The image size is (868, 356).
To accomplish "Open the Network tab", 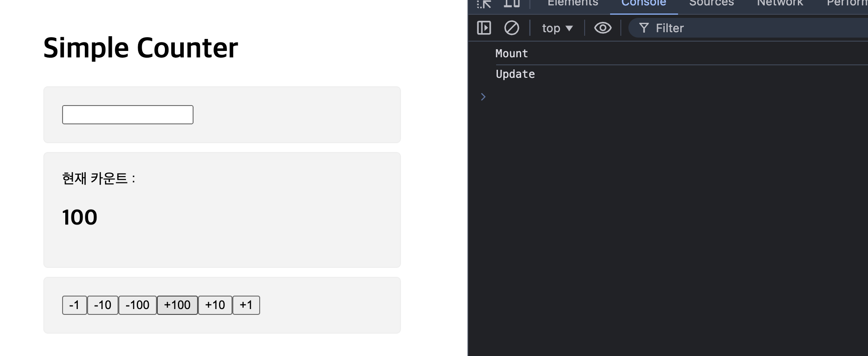I will (780, 3).
